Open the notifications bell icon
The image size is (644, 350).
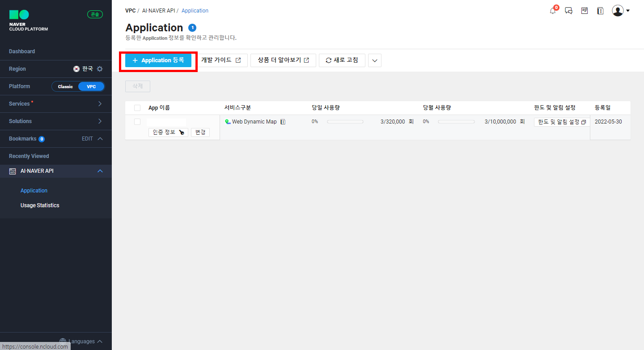[x=553, y=11]
